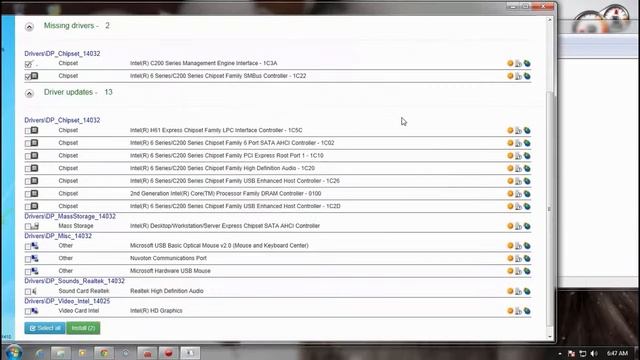Check the Realtek High Definition Audio checkbox
This screenshot has height=360, width=640.
pos(28,292)
